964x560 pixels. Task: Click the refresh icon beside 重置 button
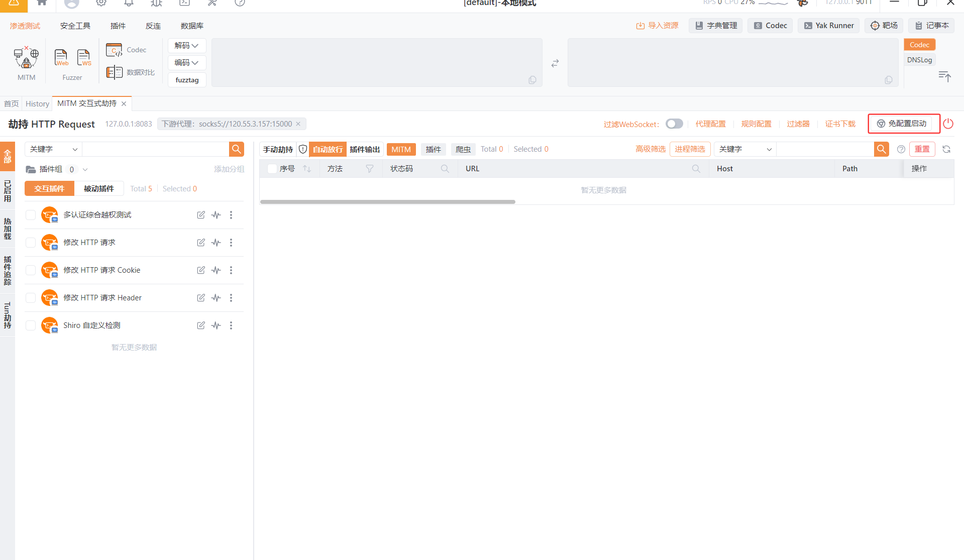(x=946, y=149)
